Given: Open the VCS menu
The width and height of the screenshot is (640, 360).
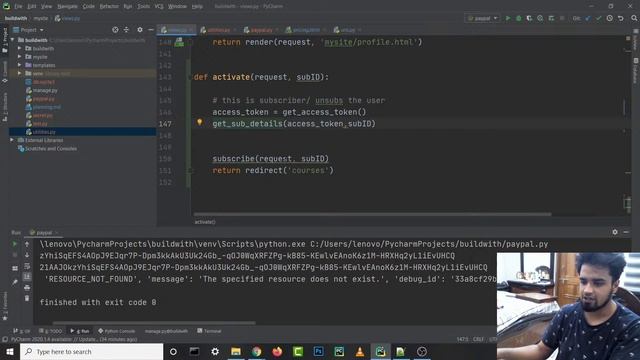Looking at the screenshot, I should click(x=159, y=7).
